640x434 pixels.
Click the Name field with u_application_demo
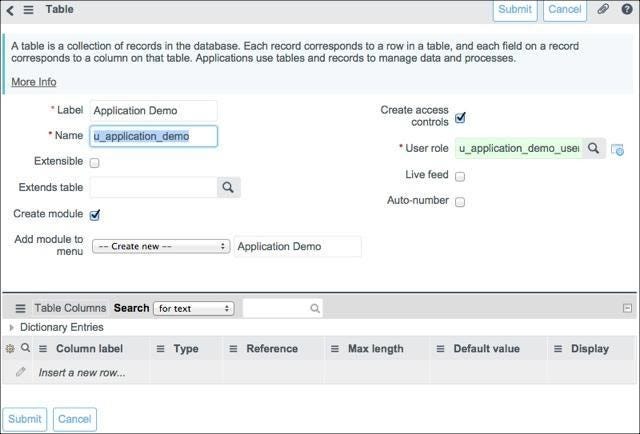tap(153, 136)
